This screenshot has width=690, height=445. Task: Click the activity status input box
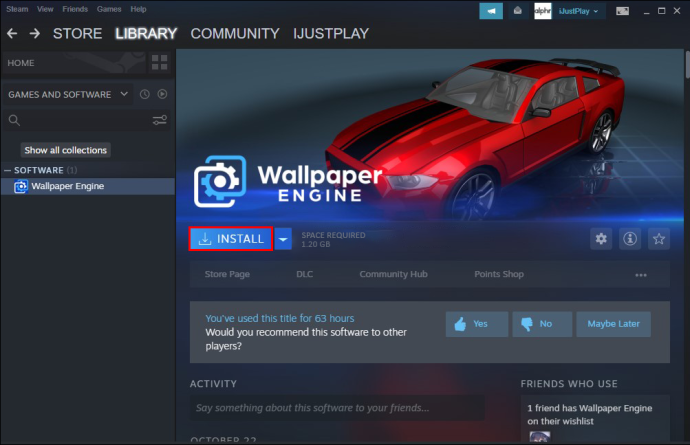337,408
